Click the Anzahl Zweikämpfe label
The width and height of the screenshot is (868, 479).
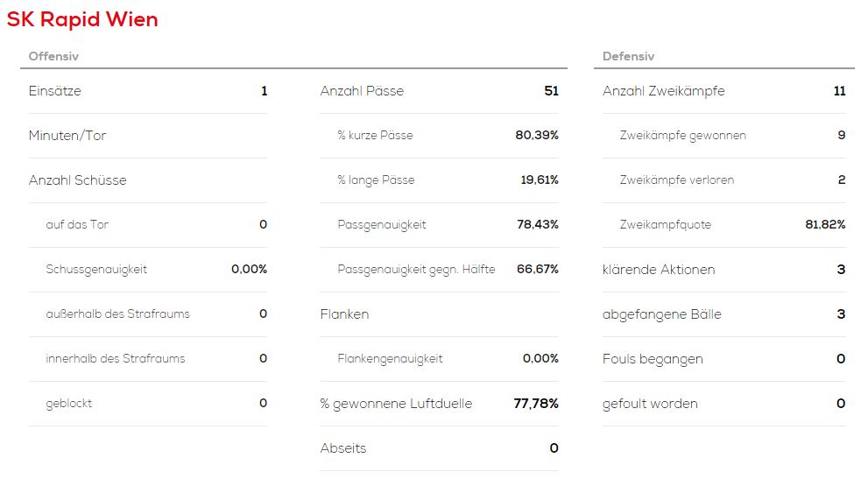coord(663,91)
